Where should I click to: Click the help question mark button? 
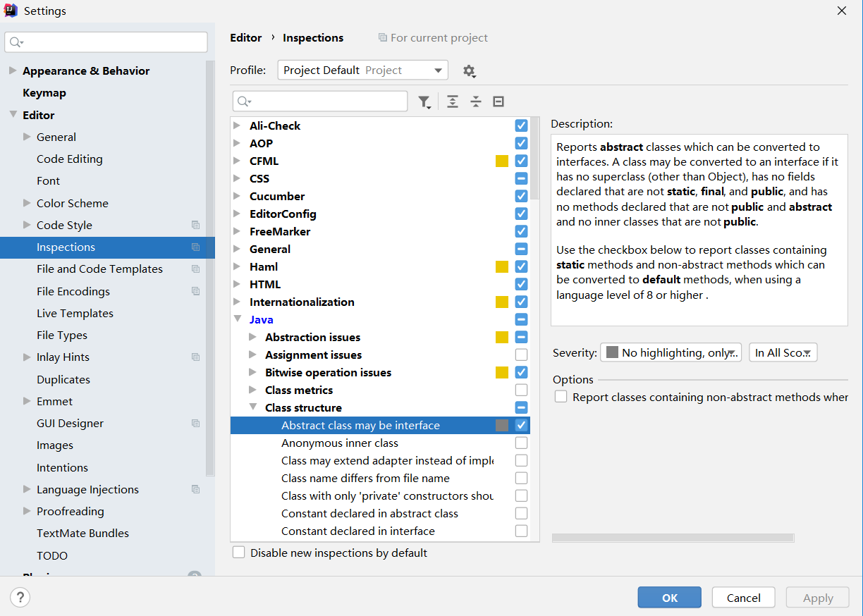20,598
